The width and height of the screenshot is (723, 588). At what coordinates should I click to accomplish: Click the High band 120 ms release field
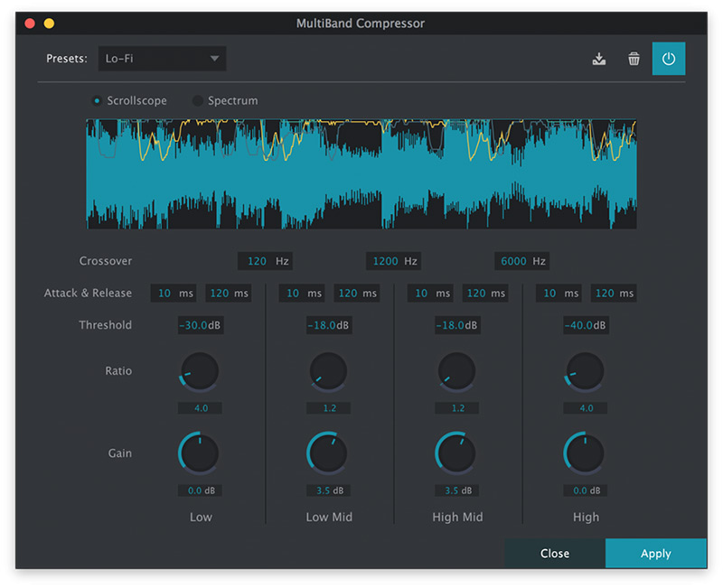point(606,294)
